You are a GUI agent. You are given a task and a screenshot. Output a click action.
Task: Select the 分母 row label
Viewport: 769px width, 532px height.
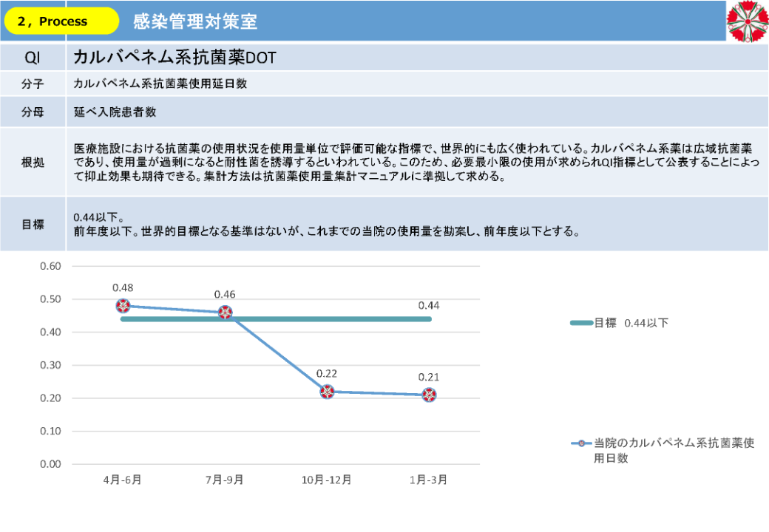[33, 112]
